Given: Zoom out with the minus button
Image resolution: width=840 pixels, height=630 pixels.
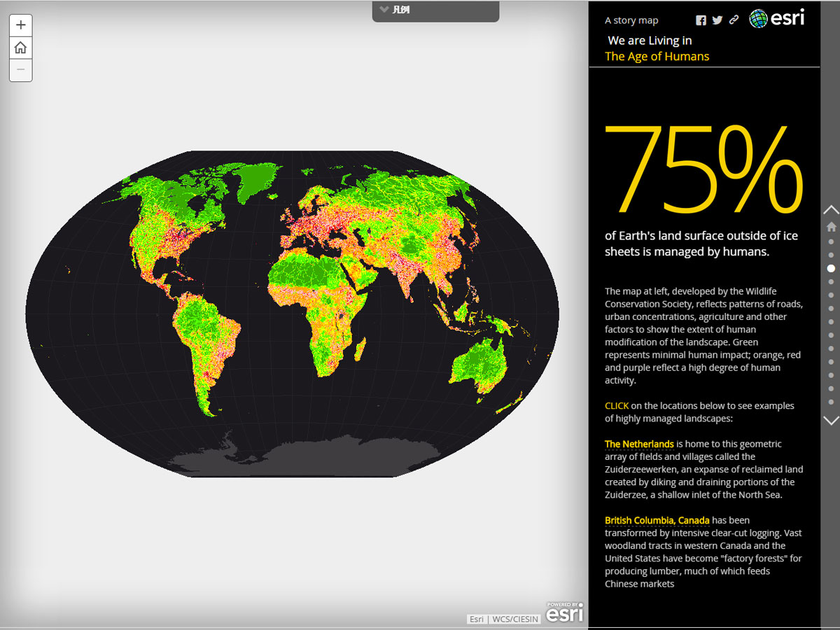Looking at the screenshot, I should tap(20, 69).
